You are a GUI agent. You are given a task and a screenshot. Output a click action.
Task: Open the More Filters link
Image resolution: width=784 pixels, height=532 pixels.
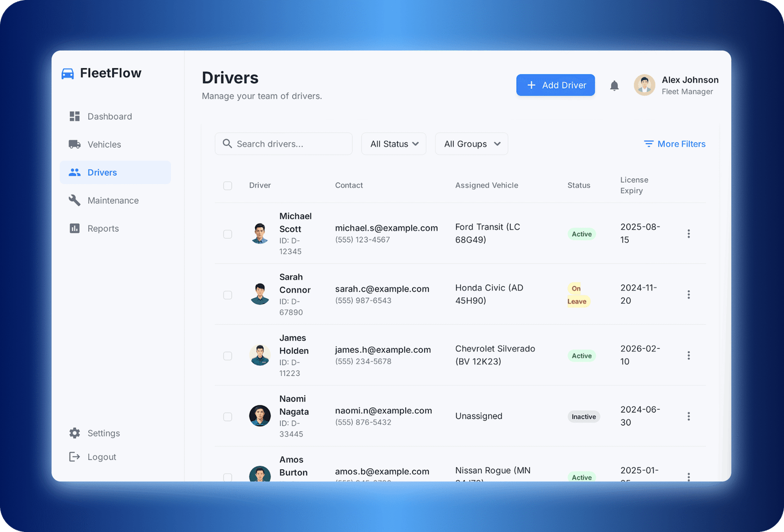pyautogui.click(x=675, y=144)
